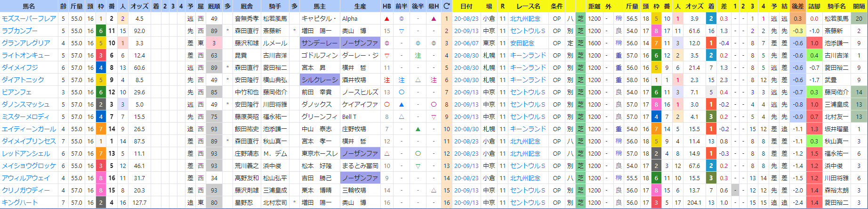Click the green ◎ 後半 mark for グランアレグリア
Screen dimensions: 868x209
click(x=418, y=43)
